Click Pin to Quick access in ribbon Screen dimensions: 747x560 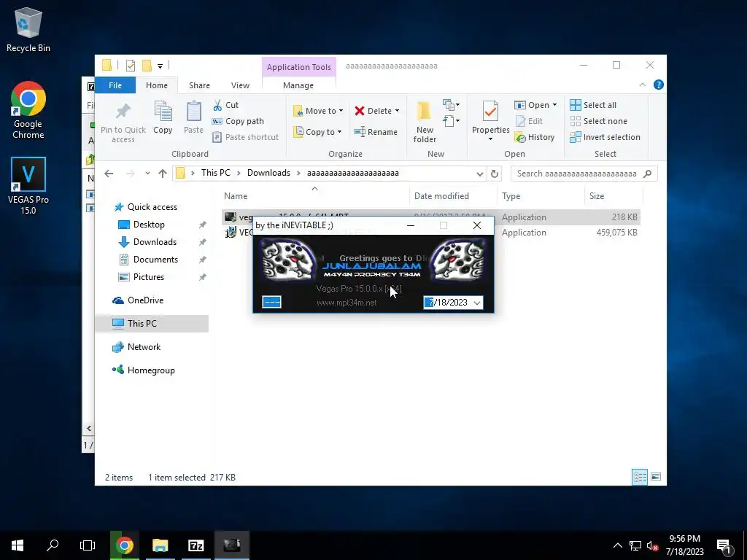tap(123, 123)
